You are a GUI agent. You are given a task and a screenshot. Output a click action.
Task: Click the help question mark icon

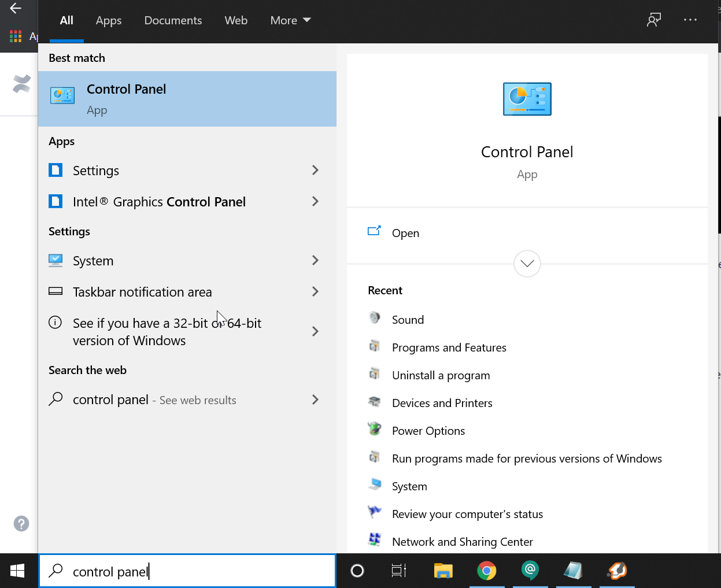pos(21,524)
